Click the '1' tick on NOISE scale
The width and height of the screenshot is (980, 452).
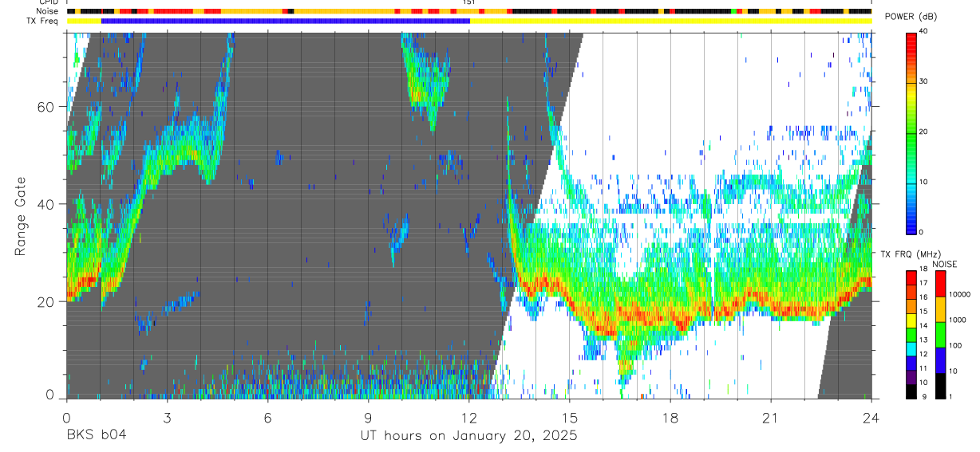[951, 397]
